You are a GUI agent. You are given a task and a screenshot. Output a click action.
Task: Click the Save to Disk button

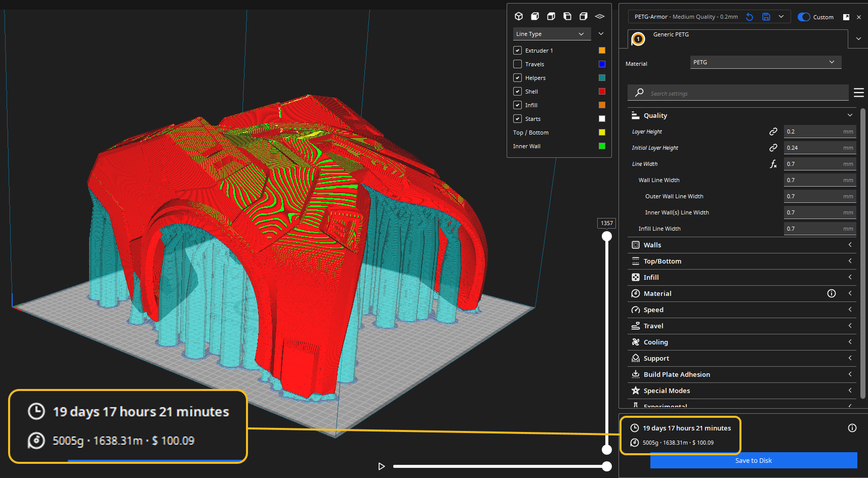pos(753,460)
